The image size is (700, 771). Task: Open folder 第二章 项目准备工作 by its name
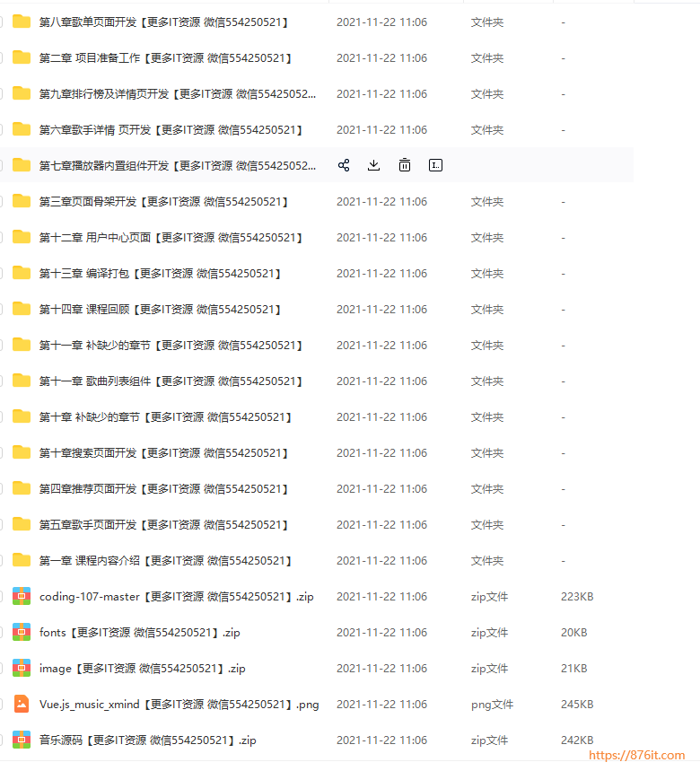(166, 58)
